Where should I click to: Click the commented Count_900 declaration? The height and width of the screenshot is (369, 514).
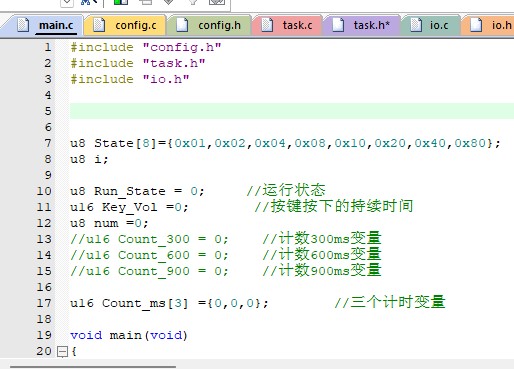point(149,271)
